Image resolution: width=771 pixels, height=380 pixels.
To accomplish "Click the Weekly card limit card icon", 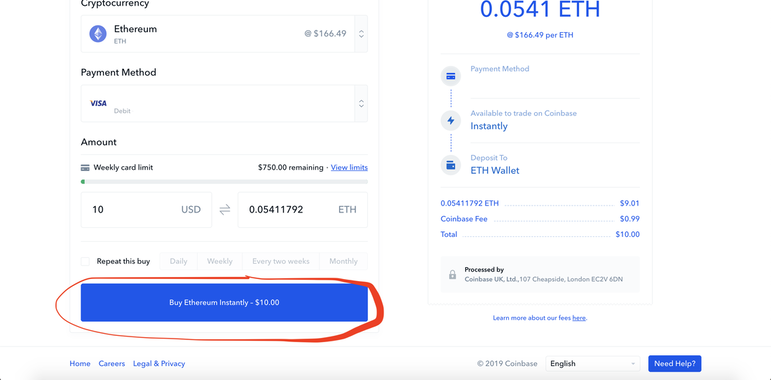I will coord(85,168).
